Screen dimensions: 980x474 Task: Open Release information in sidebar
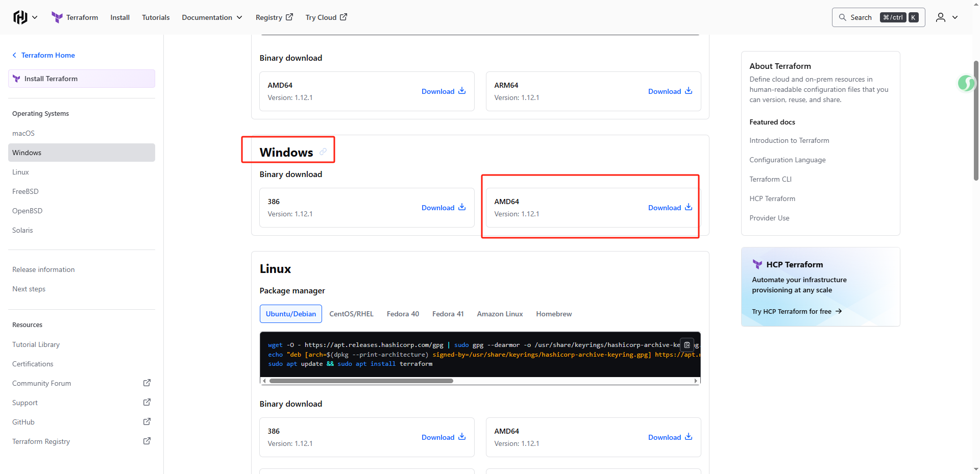[x=43, y=269]
